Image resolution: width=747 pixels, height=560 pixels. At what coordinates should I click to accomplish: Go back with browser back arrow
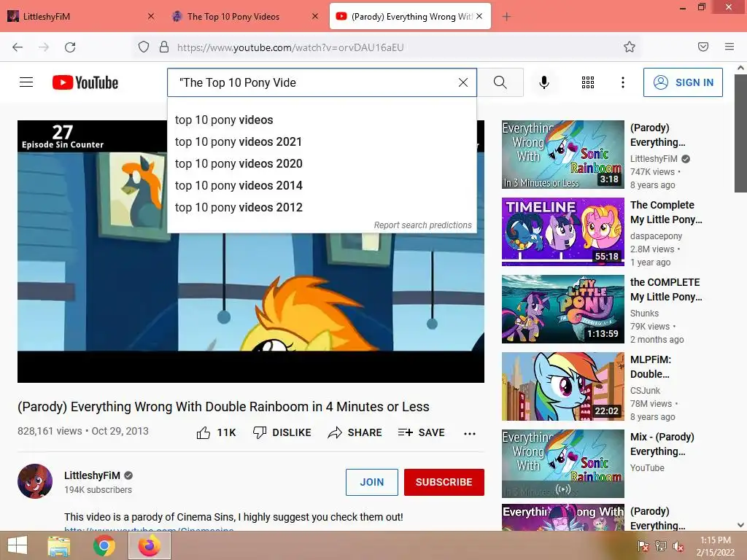18,47
